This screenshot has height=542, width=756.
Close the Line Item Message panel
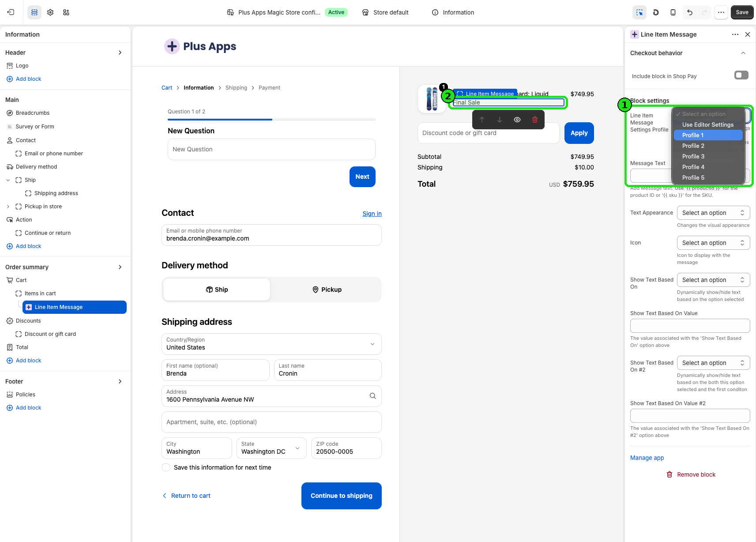[748, 34]
